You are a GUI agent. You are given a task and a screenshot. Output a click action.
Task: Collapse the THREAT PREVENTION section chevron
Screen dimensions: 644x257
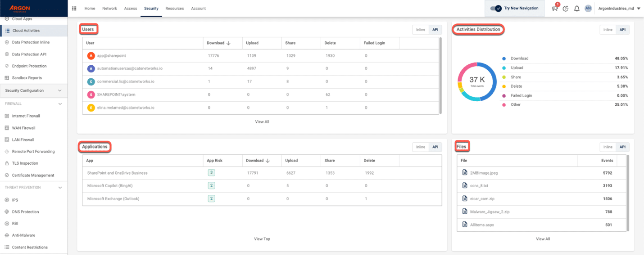click(60, 187)
